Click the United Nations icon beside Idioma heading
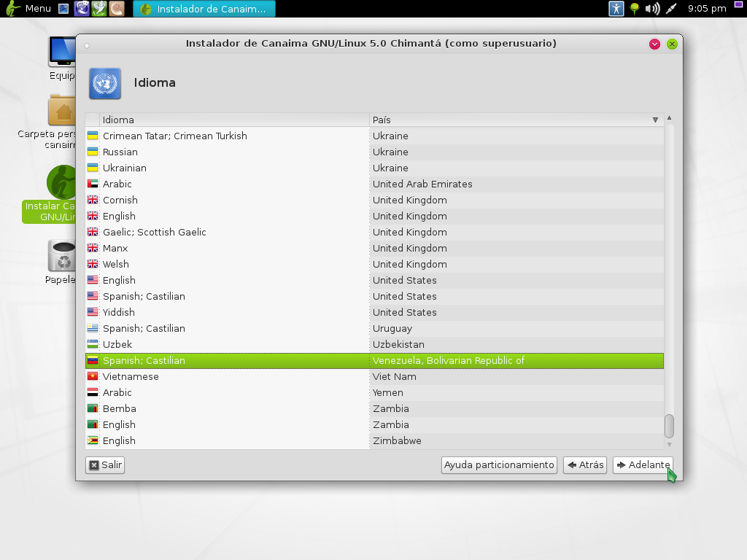This screenshot has width=747, height=560. [104, 83]
